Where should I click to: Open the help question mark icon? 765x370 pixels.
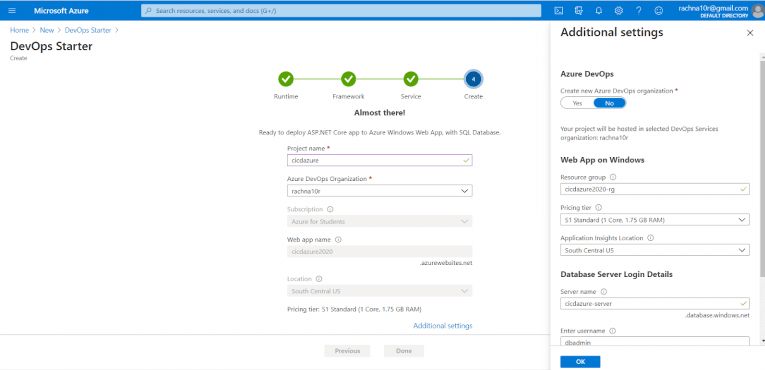pos(638,10)
